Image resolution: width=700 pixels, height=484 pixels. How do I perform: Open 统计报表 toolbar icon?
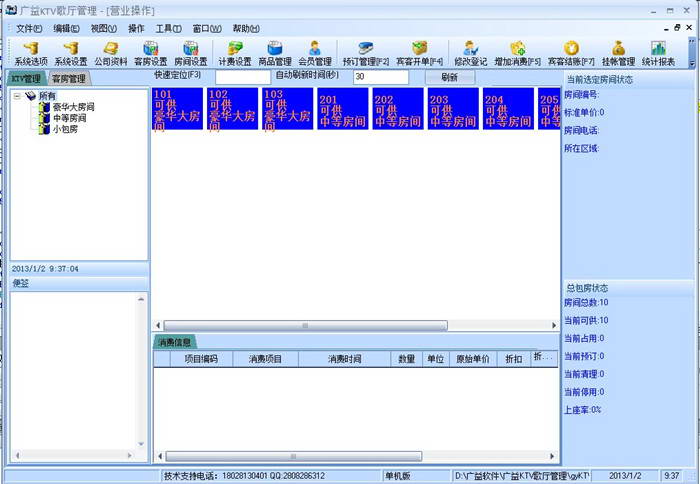pos(658,54)
